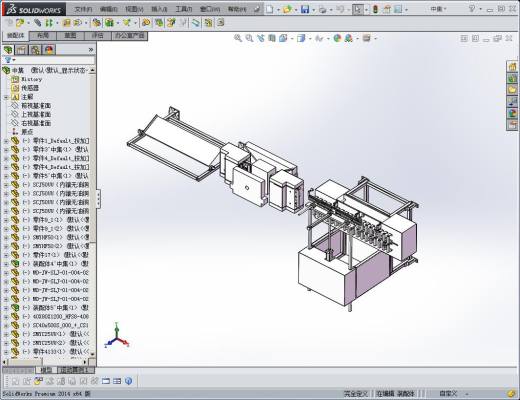Click the Previous View icon
This screenshot has width=520, height=400.
pyautogui.click(x=261, y=38)
